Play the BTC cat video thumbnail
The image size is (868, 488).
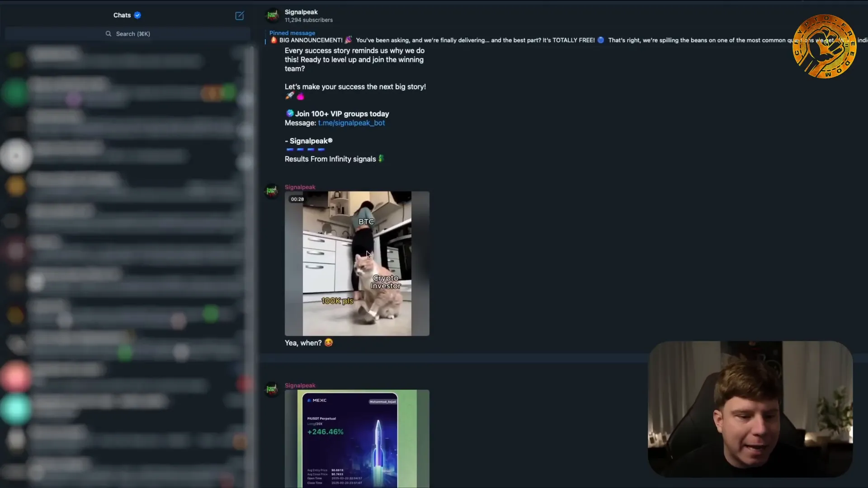pos(357,263)
